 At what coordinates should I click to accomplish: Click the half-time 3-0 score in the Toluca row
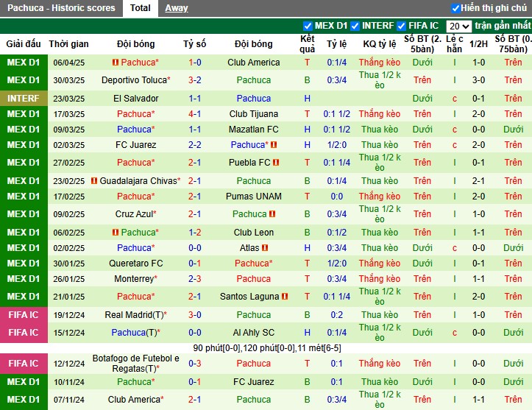[478, 80]
